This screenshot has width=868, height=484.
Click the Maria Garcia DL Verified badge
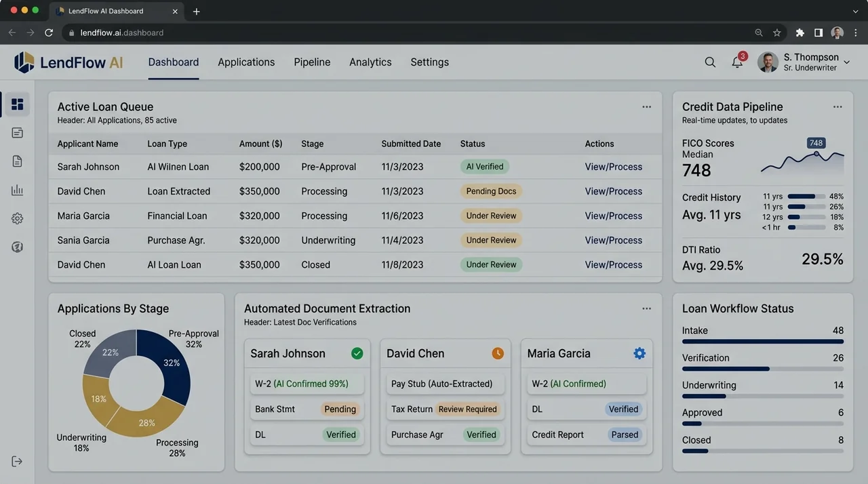[623, 409]
